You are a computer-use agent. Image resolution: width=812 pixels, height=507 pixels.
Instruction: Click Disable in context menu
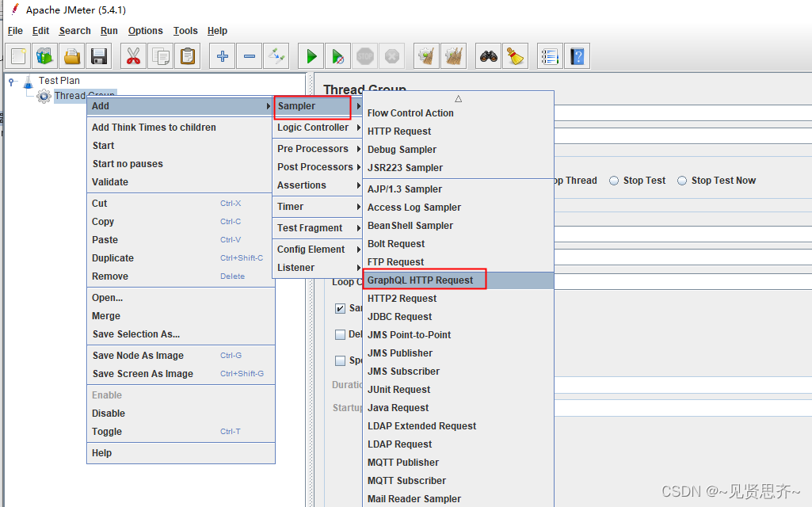(181, 414)
